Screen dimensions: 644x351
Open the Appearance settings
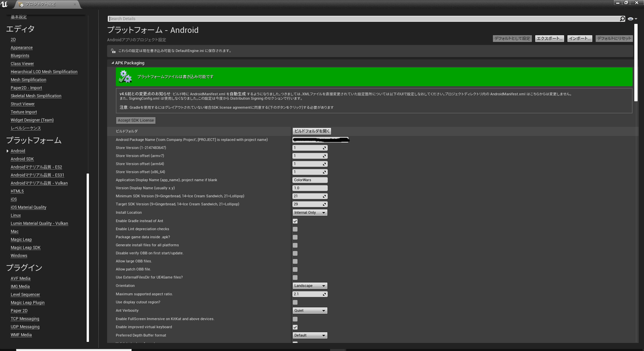point(21,48)
